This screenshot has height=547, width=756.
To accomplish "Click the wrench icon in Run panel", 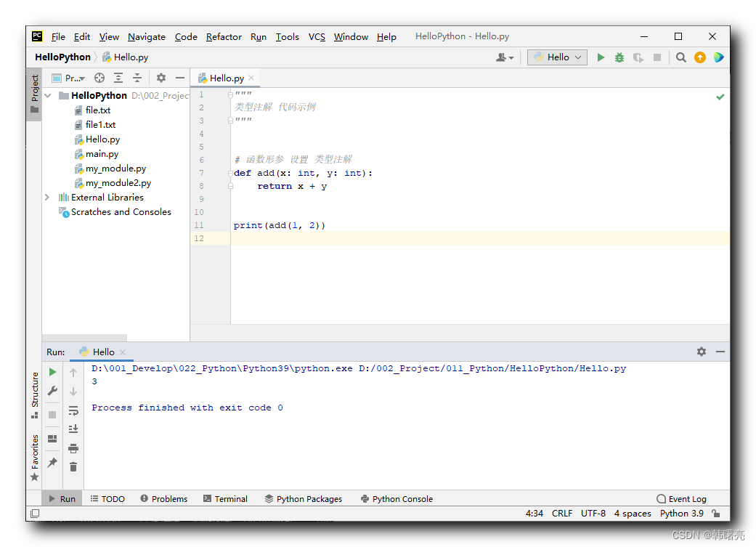I will click(x=52, y=391).
